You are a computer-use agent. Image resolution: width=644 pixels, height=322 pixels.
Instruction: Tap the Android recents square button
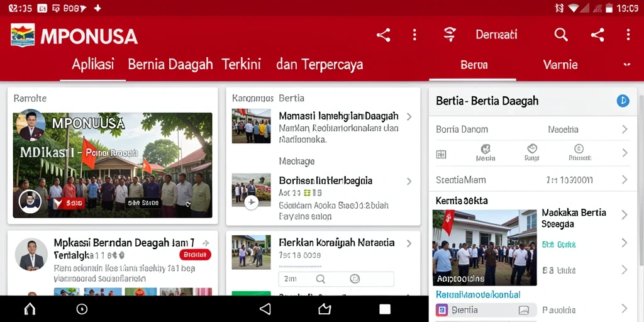[x=385, y=309]
